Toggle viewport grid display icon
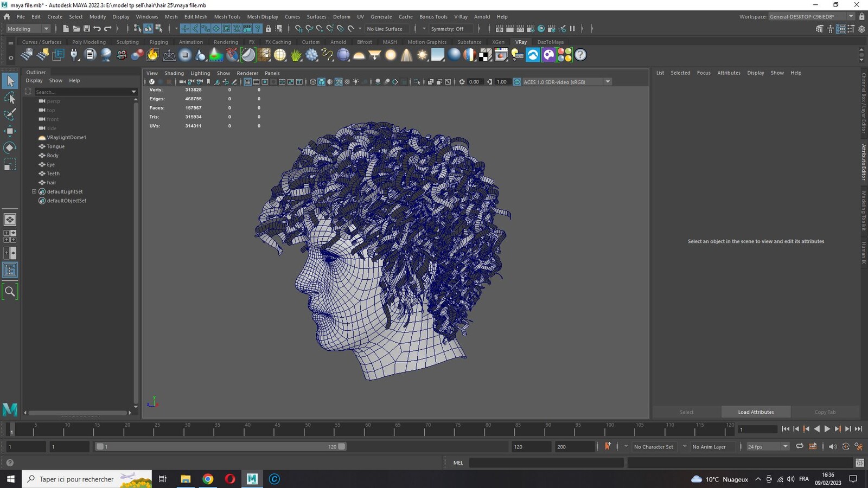The image size is (868, 488). click(247, 82)
